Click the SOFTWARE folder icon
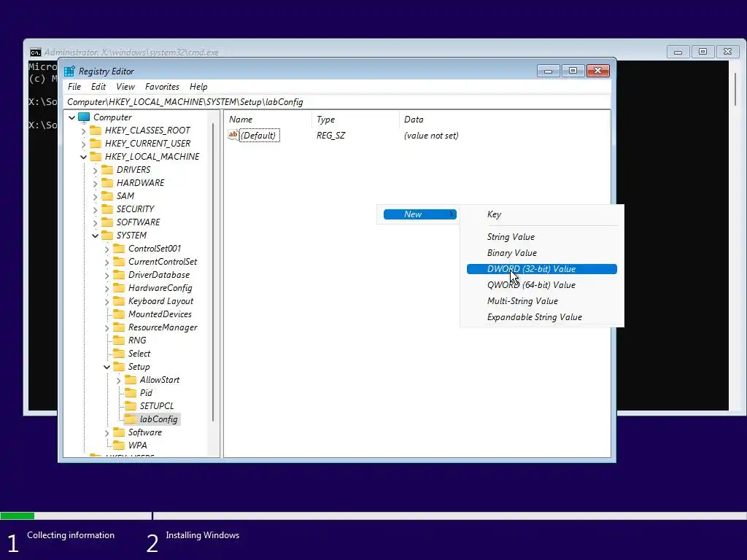Viewport: 747px width, 560px height. tap(108, 222)
